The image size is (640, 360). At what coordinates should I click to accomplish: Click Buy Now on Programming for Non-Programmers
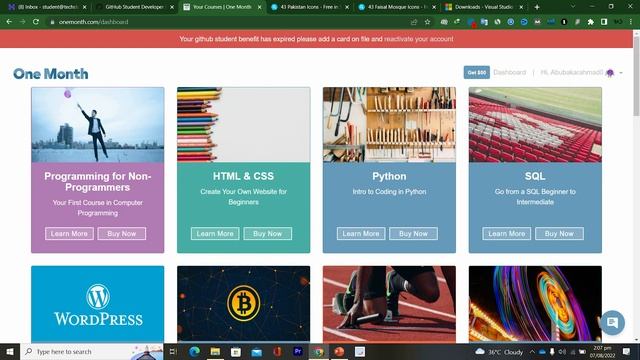[x=122, y=233]
